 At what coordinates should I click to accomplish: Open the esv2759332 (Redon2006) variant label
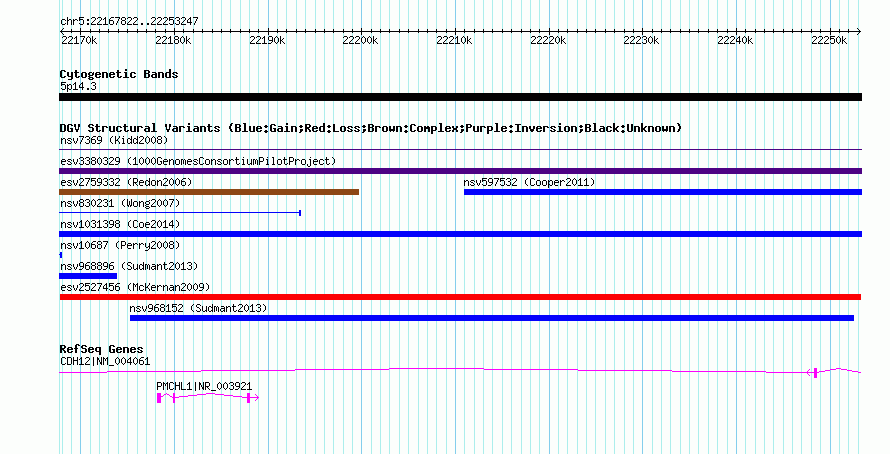pos(126,182)
